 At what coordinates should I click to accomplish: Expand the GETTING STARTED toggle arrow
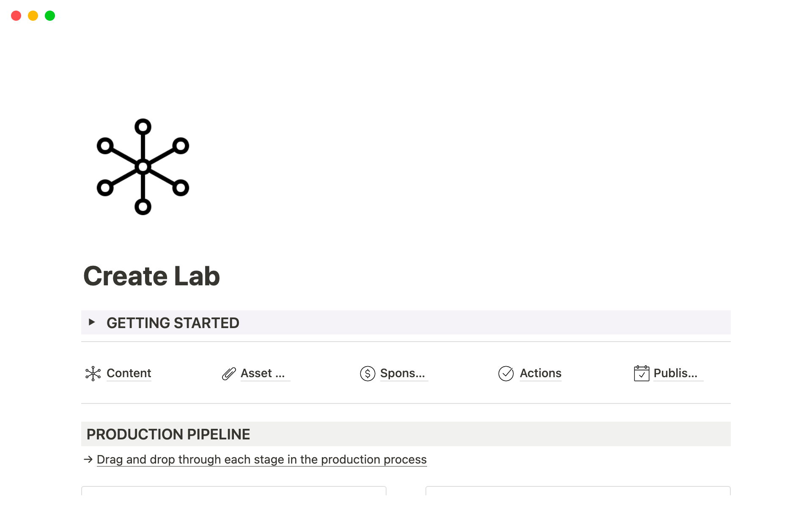coord(92,322)
